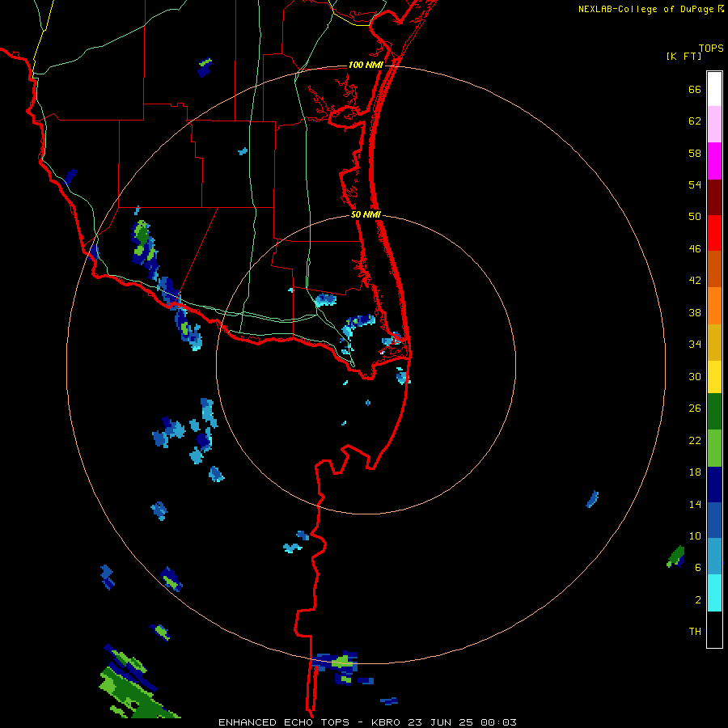This screenshot has height=728, width=728.
Task: Click the 'NEXLAB-College of DuPage' credit text
Action: click(x=645, y=9)
